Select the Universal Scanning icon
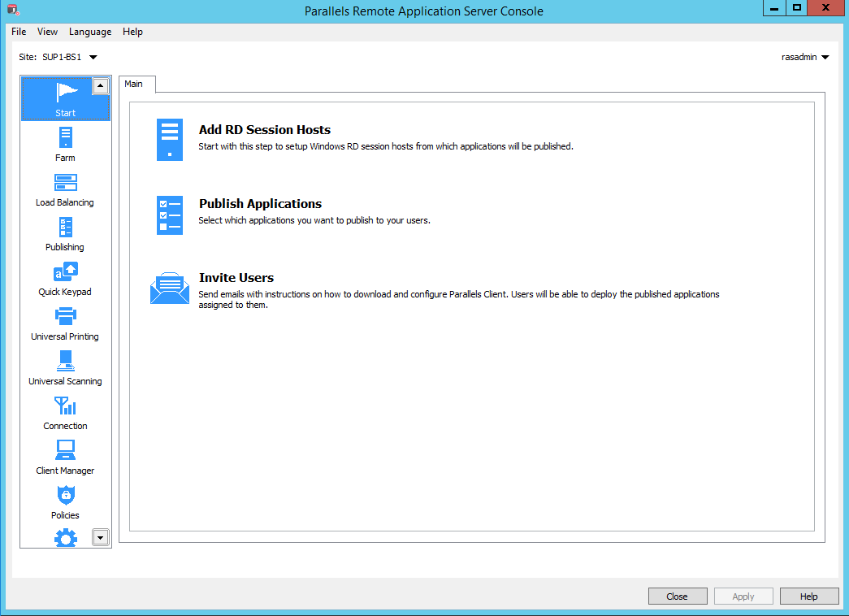 [65, 361]
